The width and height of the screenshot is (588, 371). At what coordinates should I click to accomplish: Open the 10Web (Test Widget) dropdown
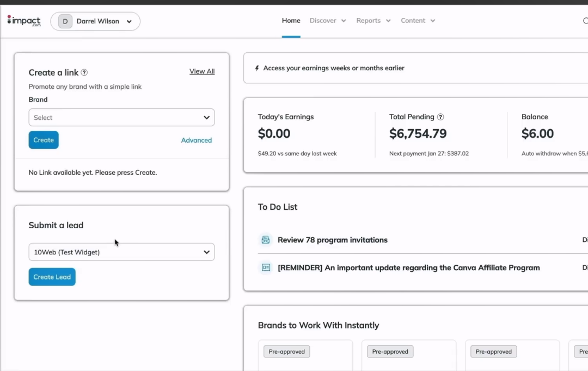point(121,252)
